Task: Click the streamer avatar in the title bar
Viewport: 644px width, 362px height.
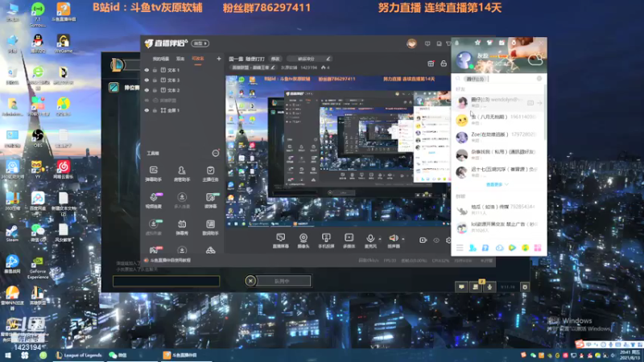Action: click(411, 43)
